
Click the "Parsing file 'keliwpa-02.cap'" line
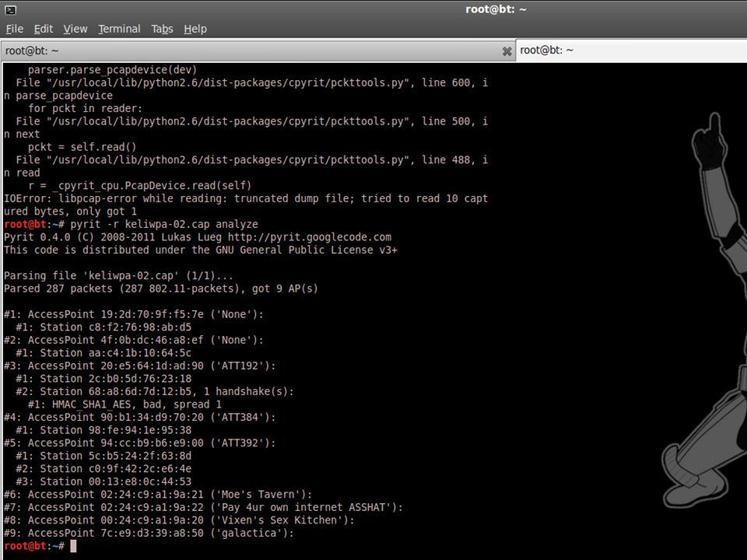coord(118,275)
